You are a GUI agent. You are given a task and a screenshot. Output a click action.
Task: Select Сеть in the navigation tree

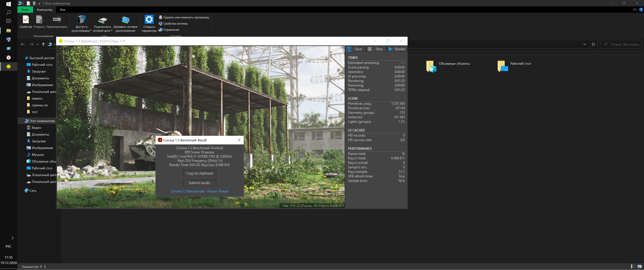33,191
